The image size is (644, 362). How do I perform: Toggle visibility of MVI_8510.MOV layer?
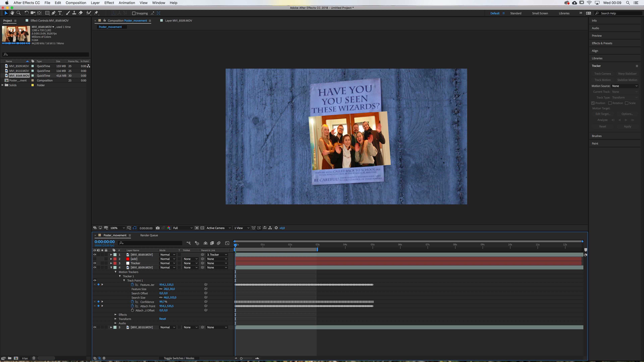pyautogui.click(x=95, y=327)
